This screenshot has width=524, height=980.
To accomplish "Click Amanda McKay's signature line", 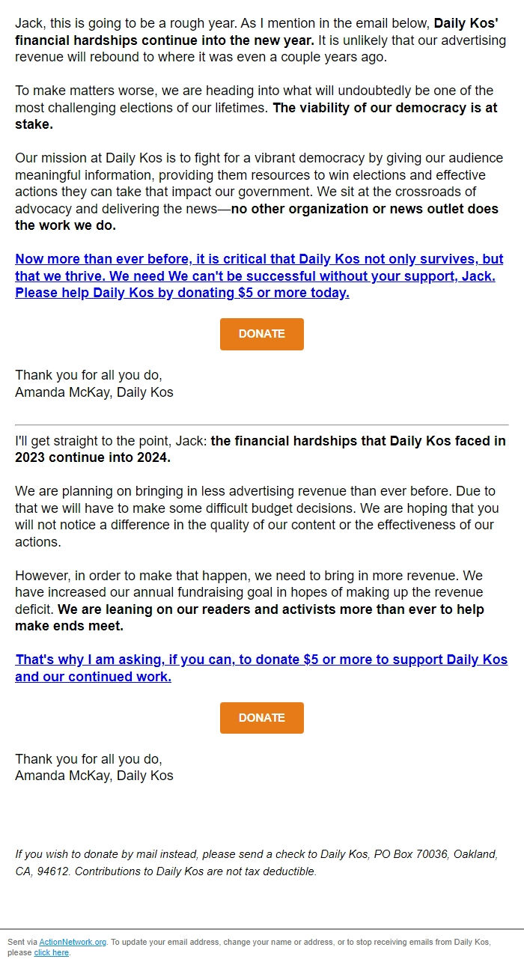I will point(94,392).
